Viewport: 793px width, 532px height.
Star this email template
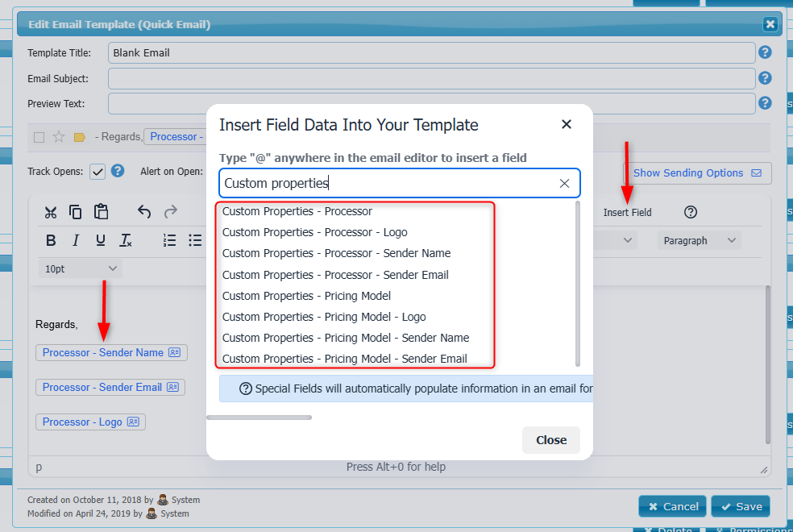click(x=59, y=137)
